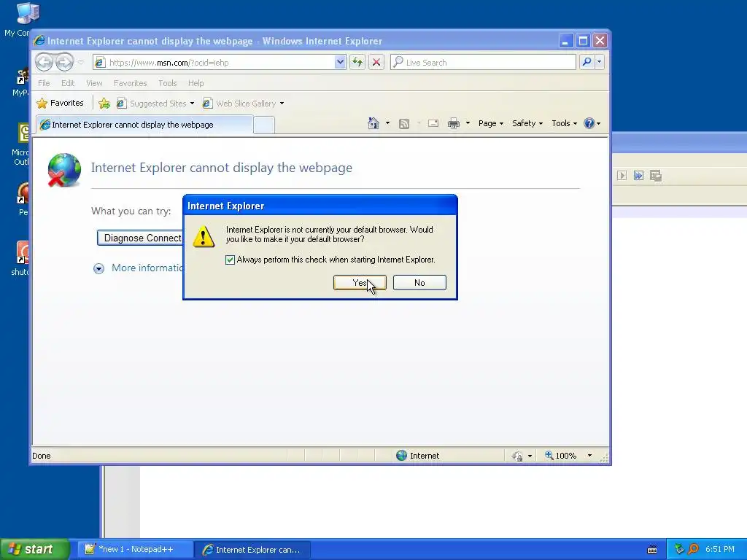Screen dimensions: 747x560
Task: Click the RSS feeds icon
Action: click(x=404, y=124)
